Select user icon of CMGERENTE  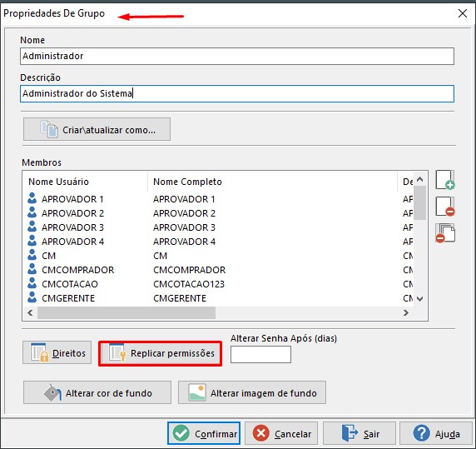point(32,297)
